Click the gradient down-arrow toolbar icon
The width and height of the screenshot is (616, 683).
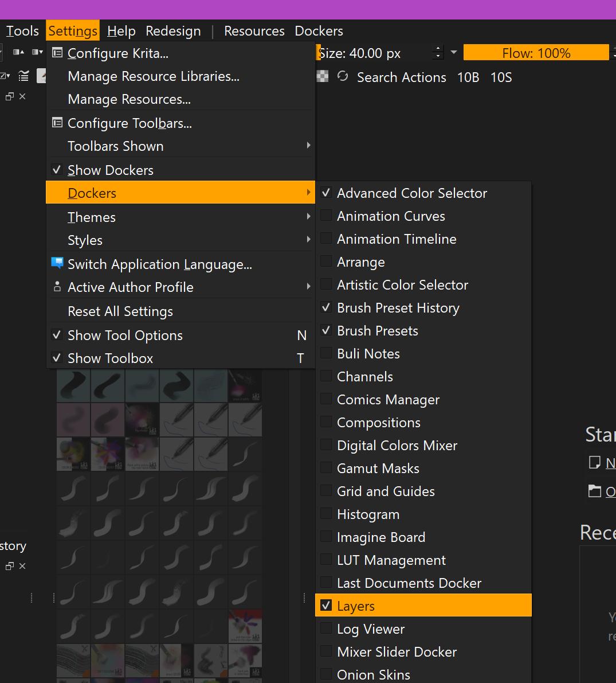pyautogui.click(x=37, y=52)
